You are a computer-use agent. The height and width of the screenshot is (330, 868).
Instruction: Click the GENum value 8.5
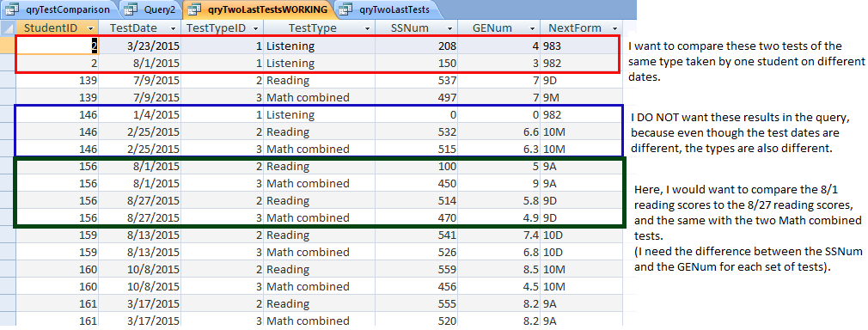[x=499, y=269]
